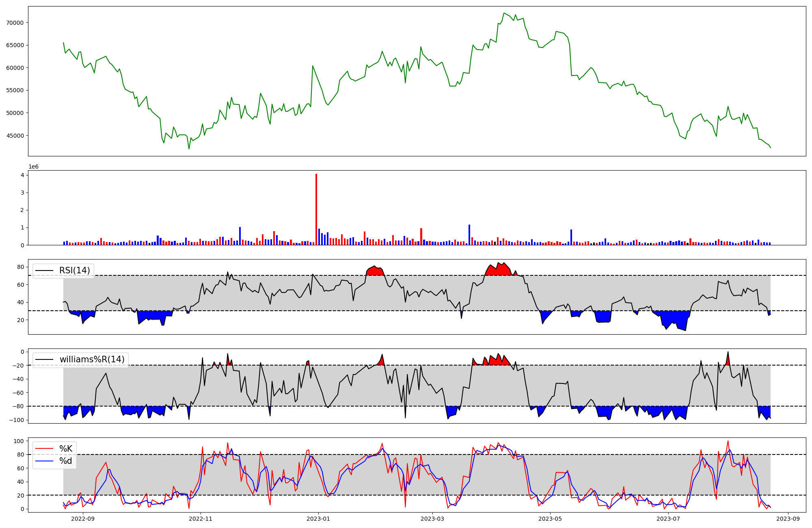812x528 pixels.
Task: Click the 80 tick on RSI axis
Action: (20, 267)
